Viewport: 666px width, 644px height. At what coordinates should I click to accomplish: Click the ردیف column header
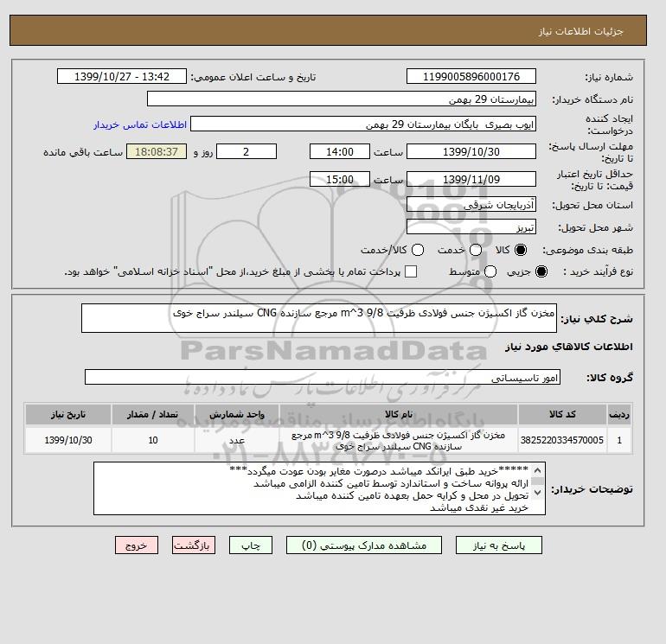coord(619,414)
